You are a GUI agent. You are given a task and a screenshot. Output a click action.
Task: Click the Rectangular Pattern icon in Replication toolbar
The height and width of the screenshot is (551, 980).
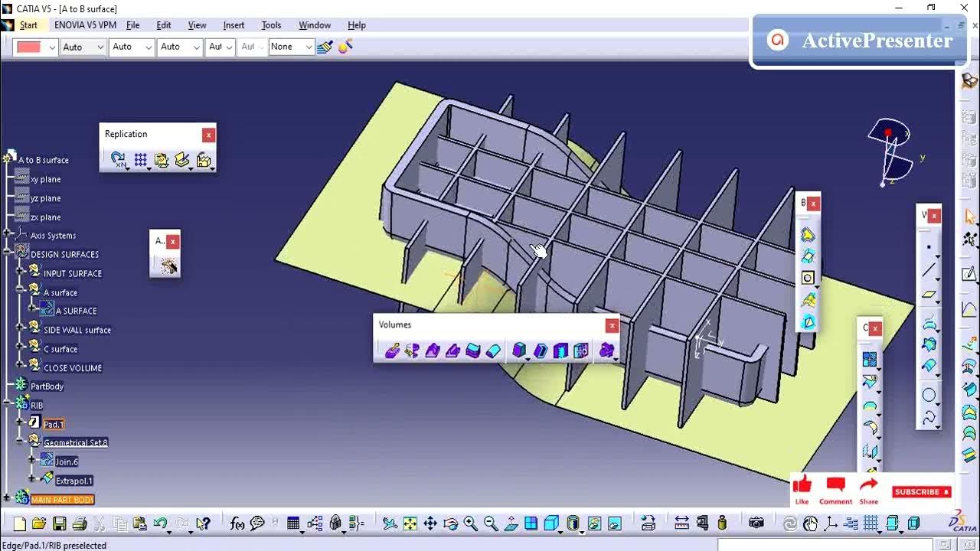[x=141, y=160]
